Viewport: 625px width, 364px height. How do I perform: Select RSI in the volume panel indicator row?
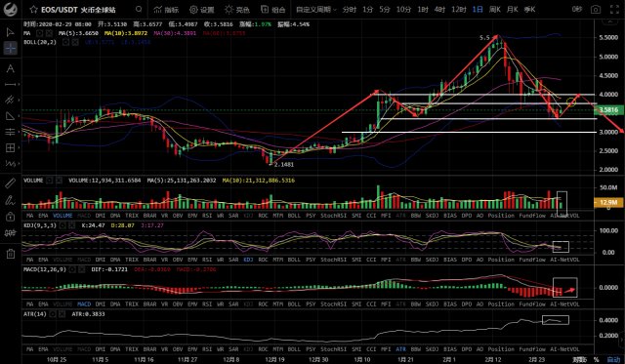[x=207, y=216]
